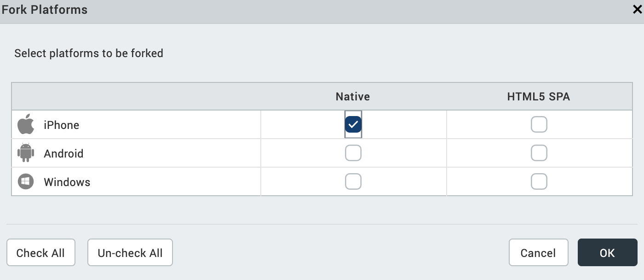Enable the iPhone HTML5 SPA checkbox
The height and width of the screenshot is (280, 644).
(539, 124)
